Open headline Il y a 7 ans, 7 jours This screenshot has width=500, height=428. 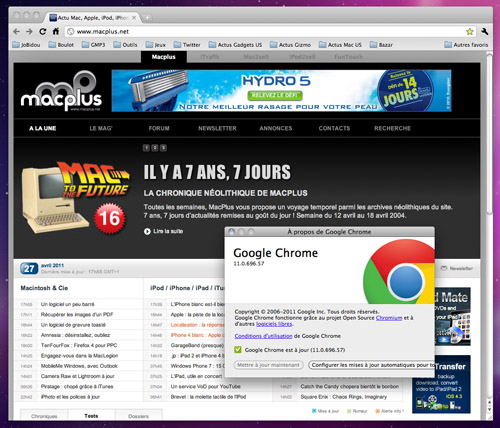tap(217, 172)
